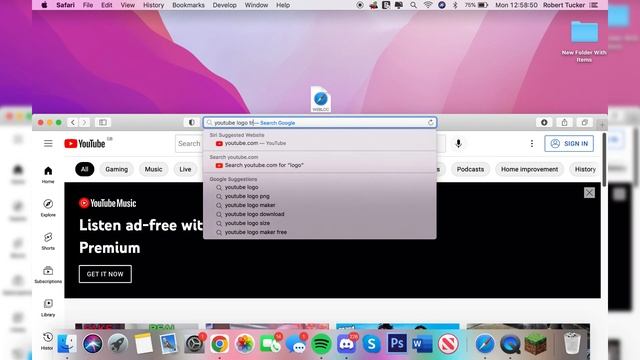Click the voice search microphone icon
This screenshot has height=360, width=640.
458,143
